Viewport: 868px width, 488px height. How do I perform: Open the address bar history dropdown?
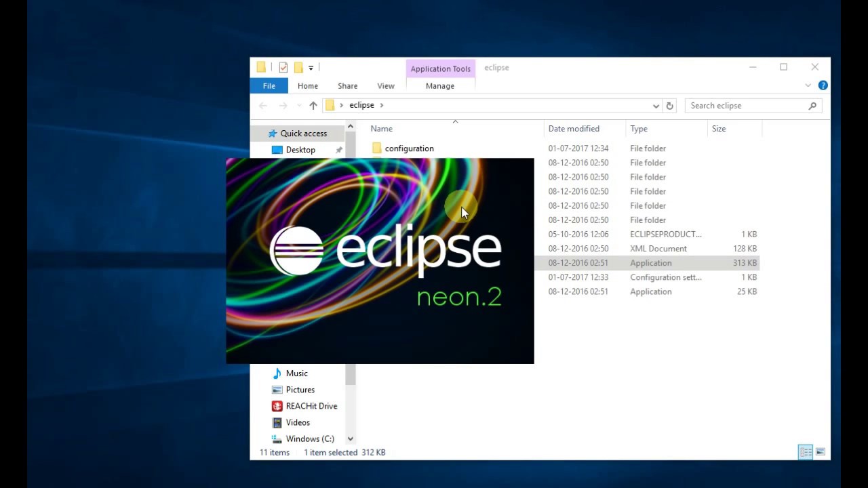[x=656, y=106]
